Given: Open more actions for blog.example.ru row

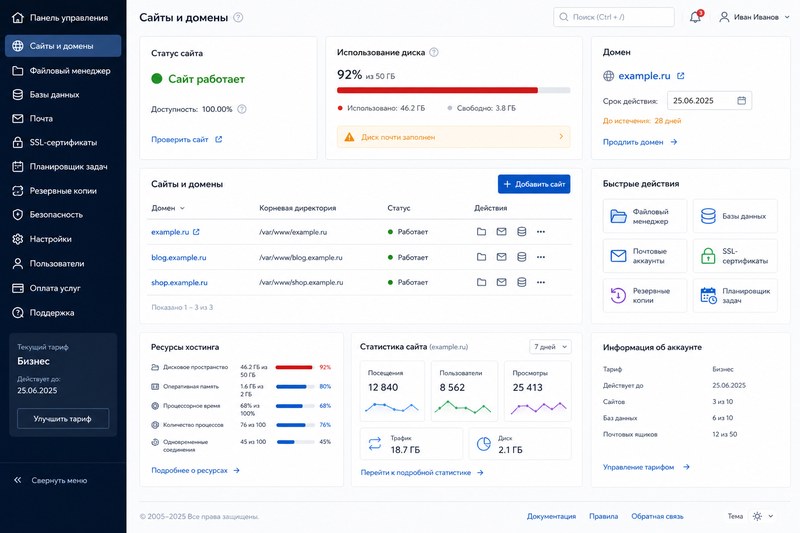Looking at the screenshot, I should [x=541, y=257].
